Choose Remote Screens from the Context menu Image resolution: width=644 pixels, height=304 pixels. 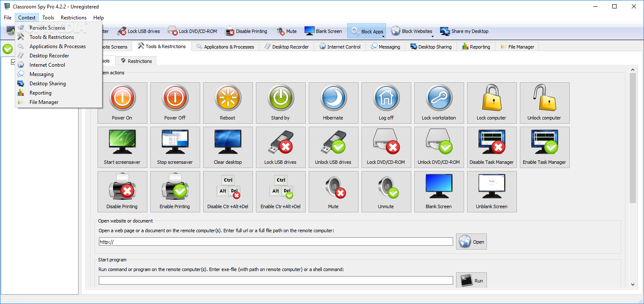click(59, 28)
